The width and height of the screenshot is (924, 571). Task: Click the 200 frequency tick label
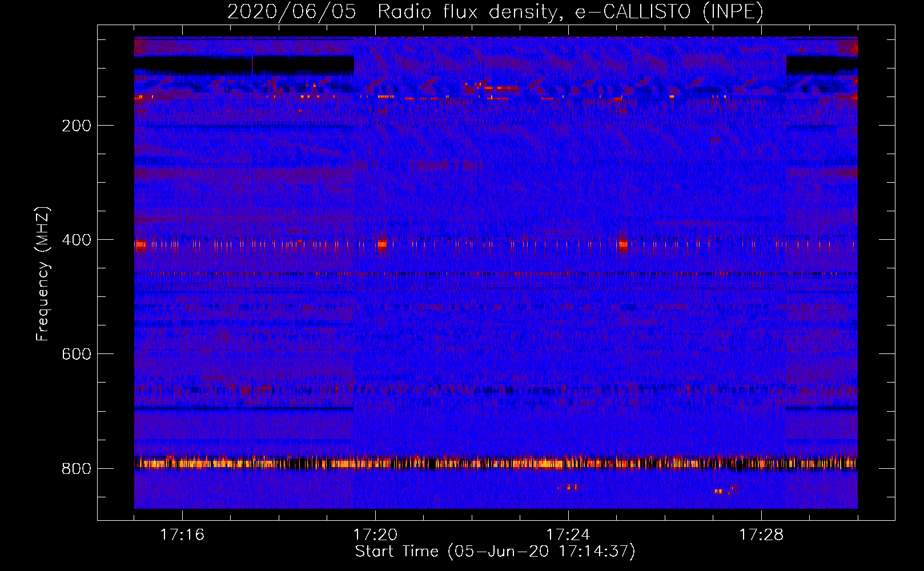(x=77, y=126)
